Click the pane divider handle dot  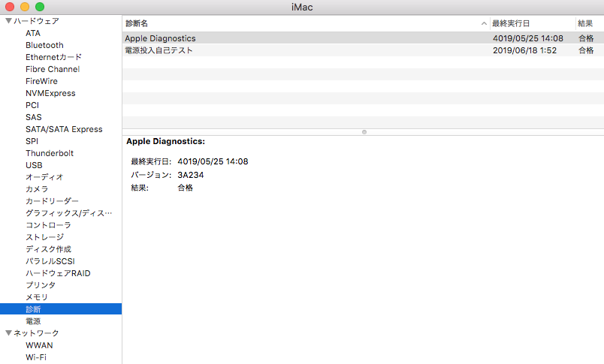(364, 131)
